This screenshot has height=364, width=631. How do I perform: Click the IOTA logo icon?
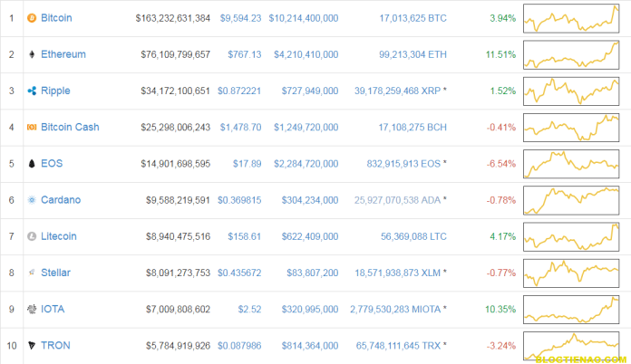(x=32, y=309)
